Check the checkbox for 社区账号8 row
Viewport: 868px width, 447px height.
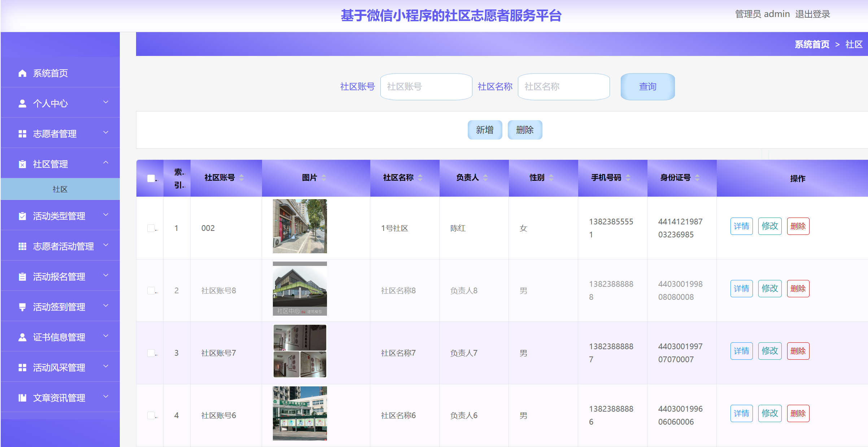(x=152, y=290)
